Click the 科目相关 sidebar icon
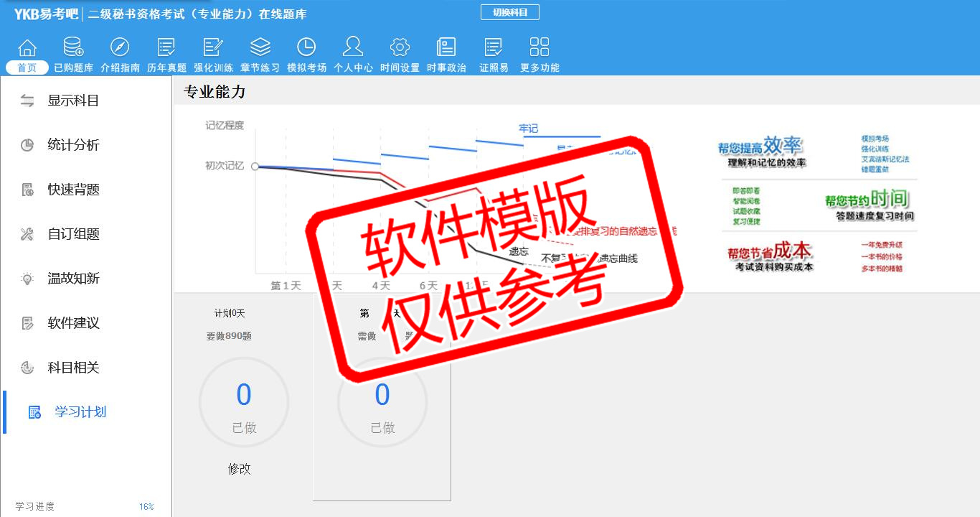980x517 pixels. click(27, 368)
